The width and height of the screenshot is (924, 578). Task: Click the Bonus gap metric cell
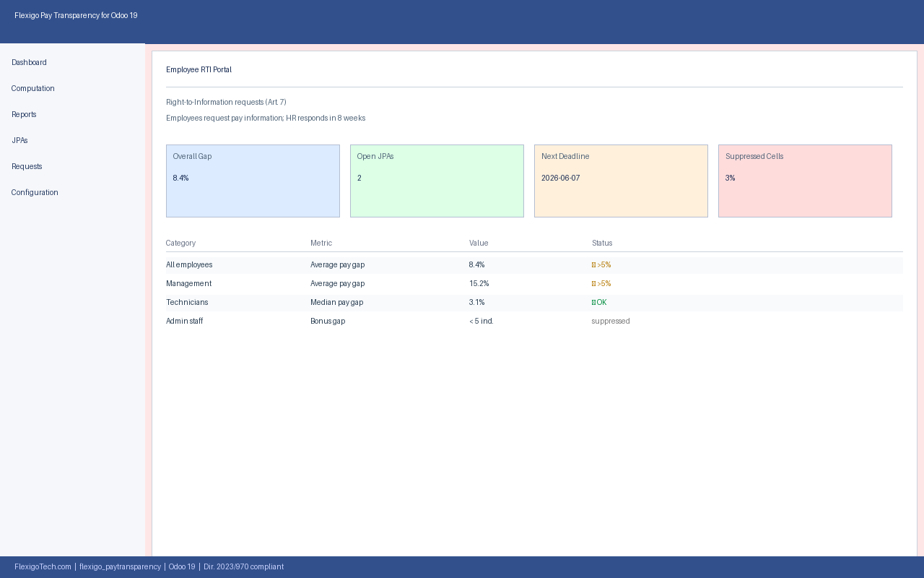[328, 322]
